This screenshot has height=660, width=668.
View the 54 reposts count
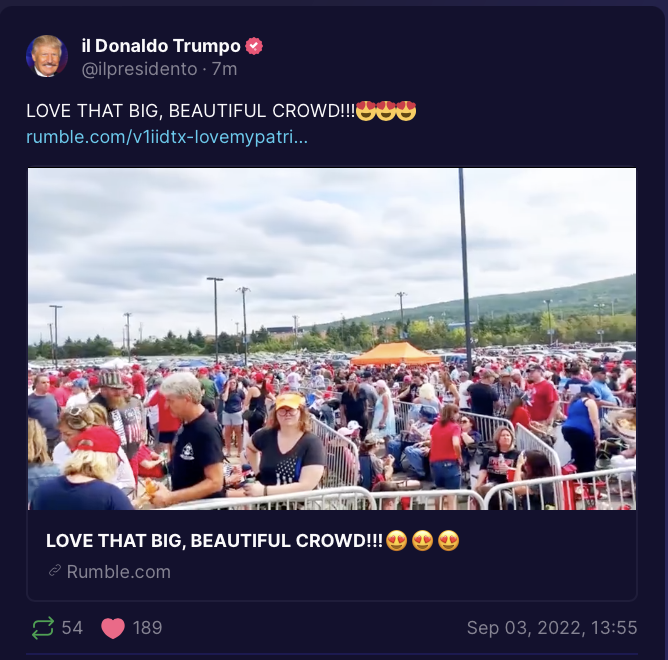[72, 628]
